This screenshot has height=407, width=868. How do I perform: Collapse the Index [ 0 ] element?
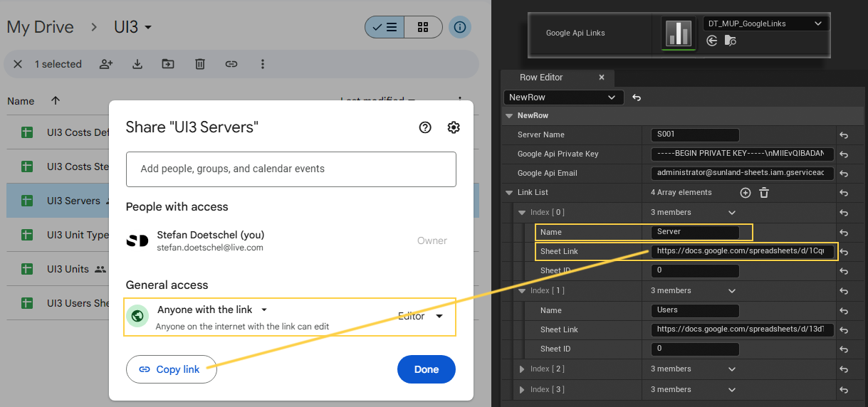pyautogui.click(x=521, y=212)
